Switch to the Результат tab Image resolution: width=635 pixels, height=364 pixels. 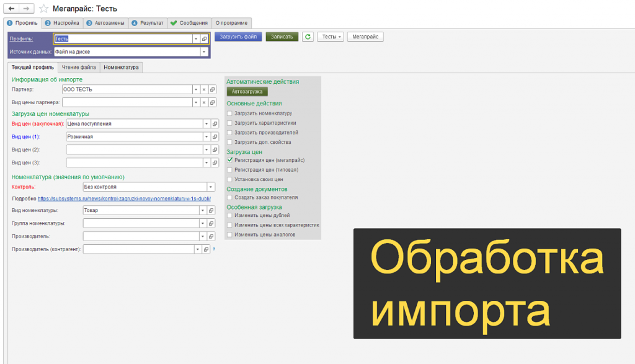point(148,23)
